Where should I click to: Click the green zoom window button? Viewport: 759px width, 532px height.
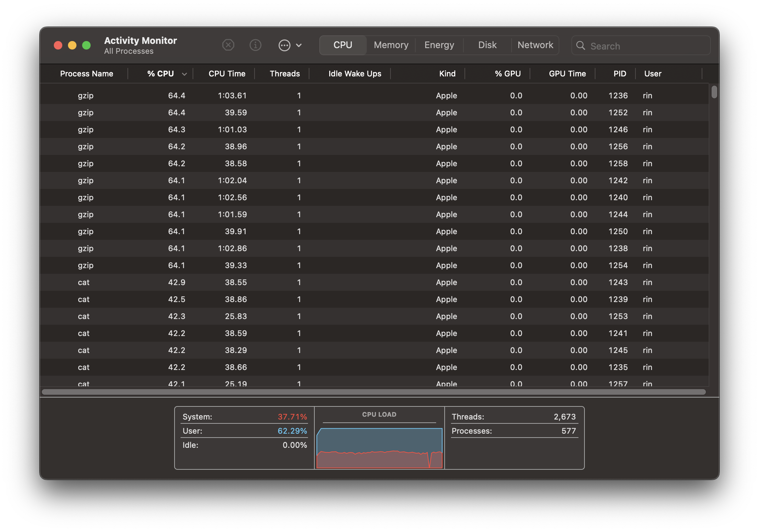(x=86, y=46)
